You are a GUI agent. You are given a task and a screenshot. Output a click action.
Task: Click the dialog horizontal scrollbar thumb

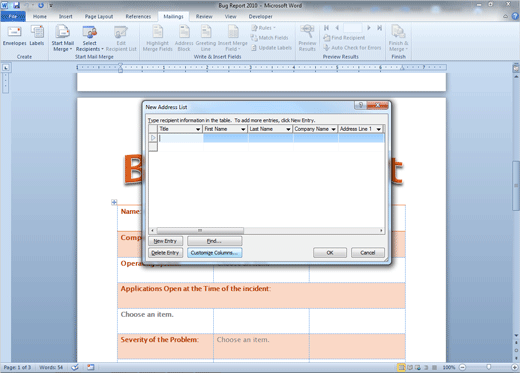click(200, 230)
